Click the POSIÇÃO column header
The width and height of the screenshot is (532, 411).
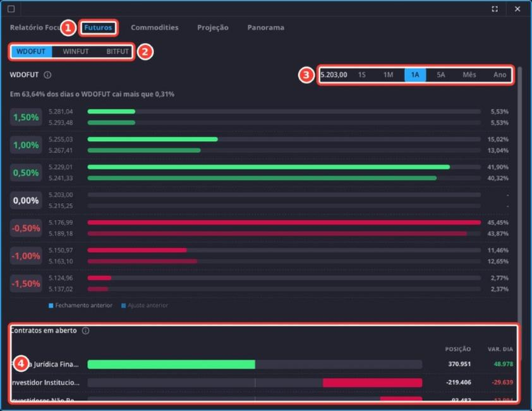[457, 349]
